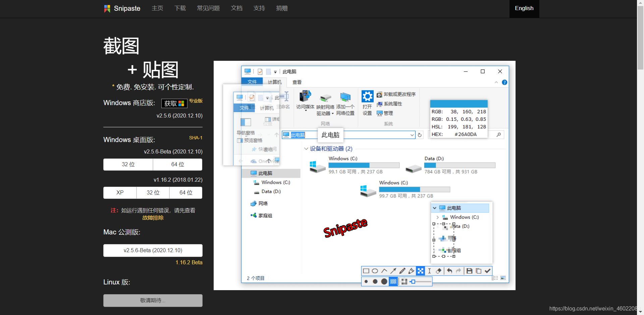The height and width of the screenshot is (315, 644).
Task: Select the Ellipse drawing tool
Action: [x=375, y=271]
